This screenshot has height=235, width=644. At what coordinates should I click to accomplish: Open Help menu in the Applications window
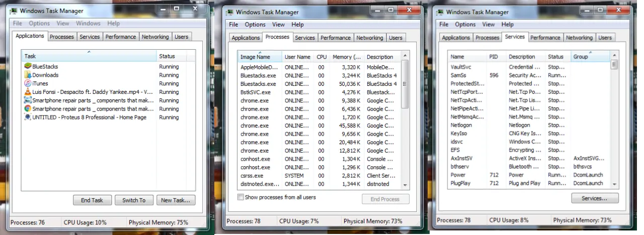113,23
